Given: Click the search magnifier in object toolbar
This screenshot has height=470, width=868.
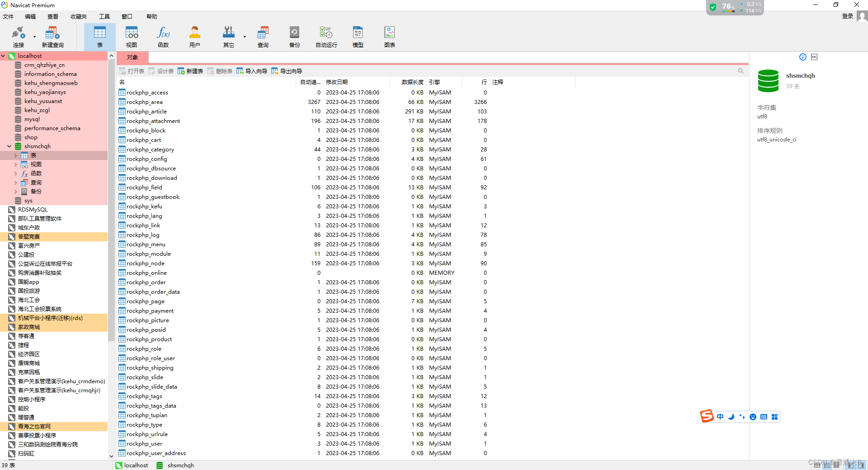Looking at the screenshot, I should coord(741,71).
